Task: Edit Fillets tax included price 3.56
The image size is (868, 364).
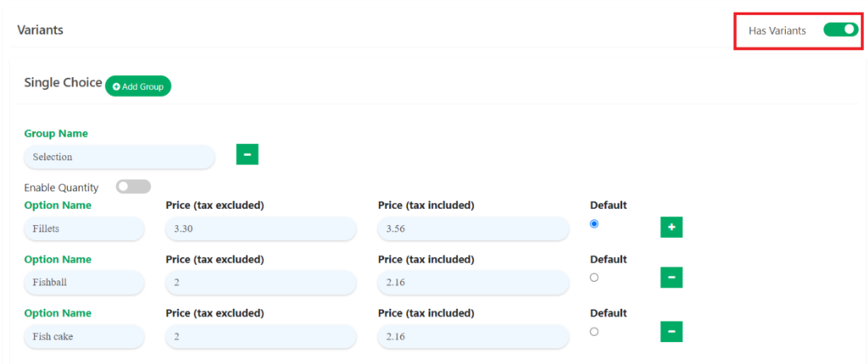Action: [472, 229]
